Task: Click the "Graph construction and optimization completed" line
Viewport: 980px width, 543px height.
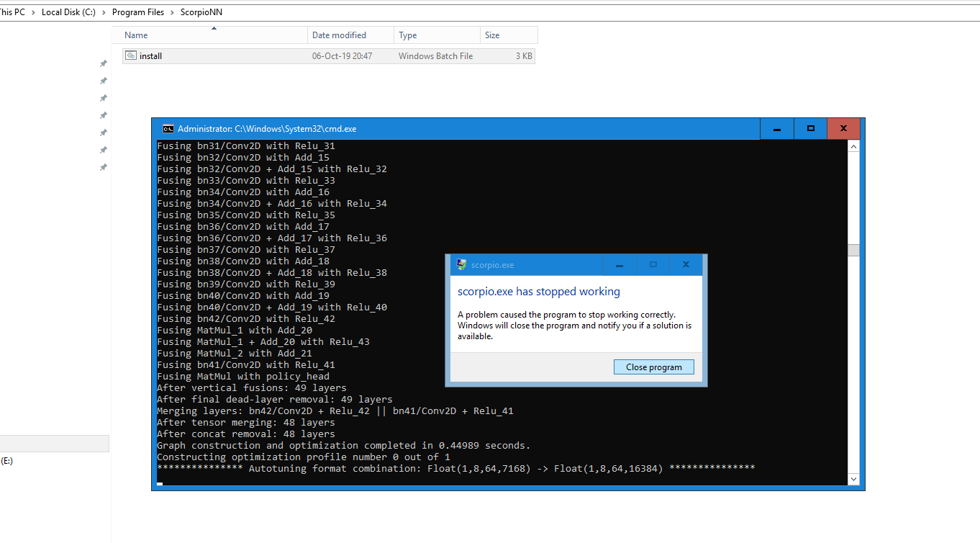Action: [343, 445]
